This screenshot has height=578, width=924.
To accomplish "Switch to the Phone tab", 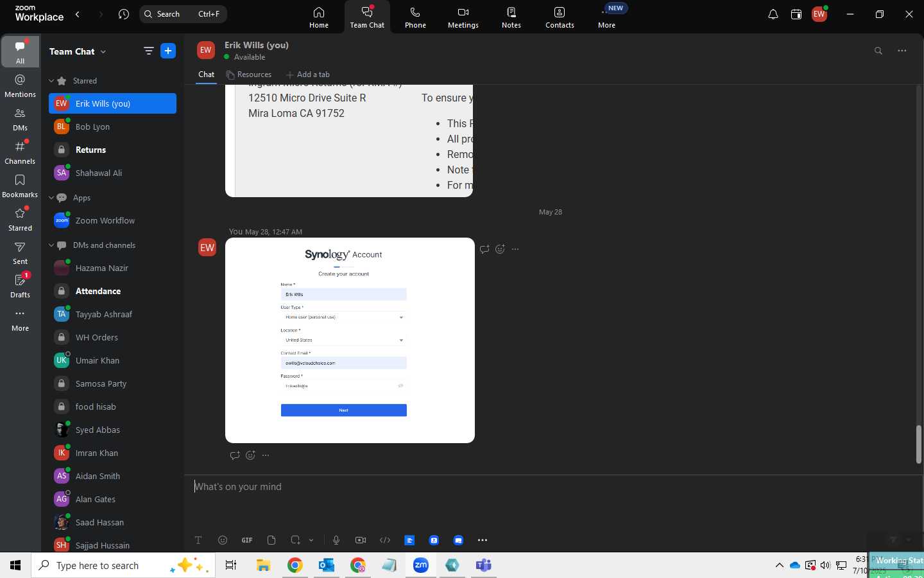I will pos(415,17).
